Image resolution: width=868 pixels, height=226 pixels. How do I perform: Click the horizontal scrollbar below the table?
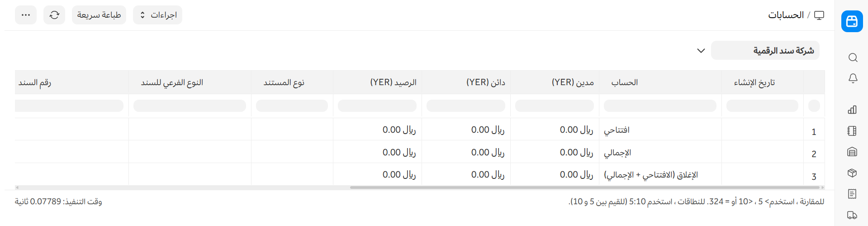(x=584, y=187)
